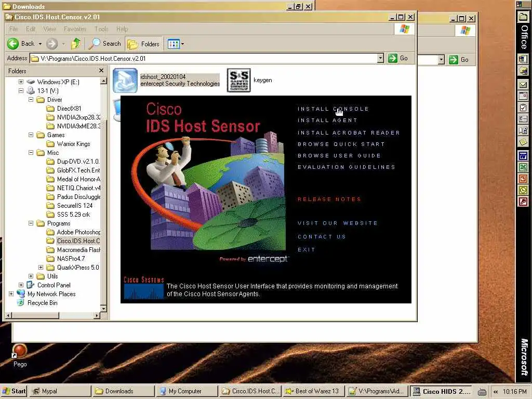Click folder tree horizontal scrollbar right arrow
This screenshot has width=532, height=399.
[97, 315]
